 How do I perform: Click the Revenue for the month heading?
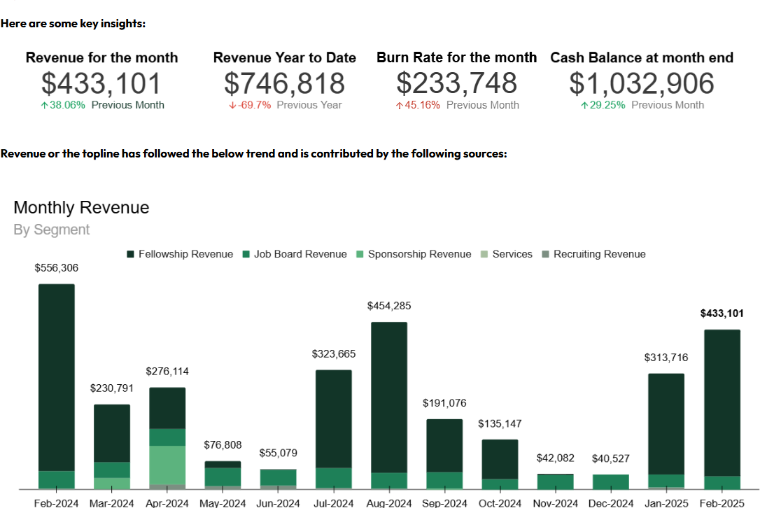pyautogui.click(x=102, y=58)
